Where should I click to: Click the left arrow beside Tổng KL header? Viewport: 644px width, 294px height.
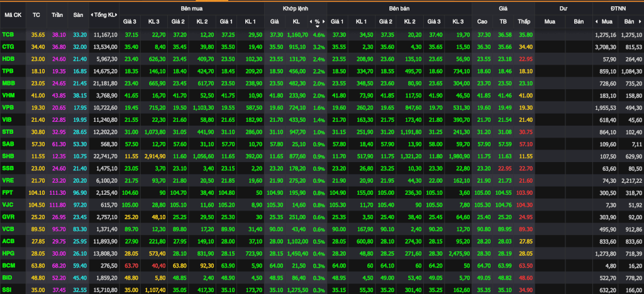coord(92,14)
